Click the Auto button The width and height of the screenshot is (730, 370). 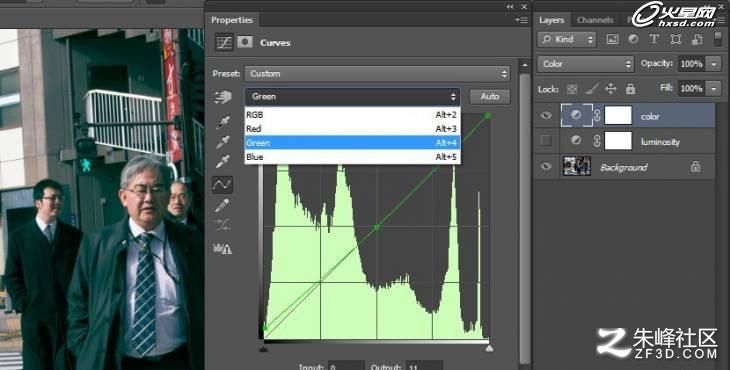[x=490, y=96]
